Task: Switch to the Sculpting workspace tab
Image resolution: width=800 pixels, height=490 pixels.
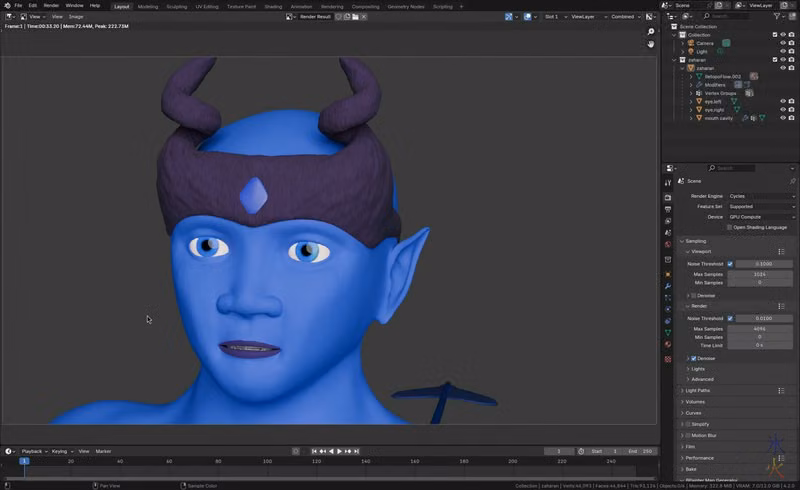Action: coord(177,7)
